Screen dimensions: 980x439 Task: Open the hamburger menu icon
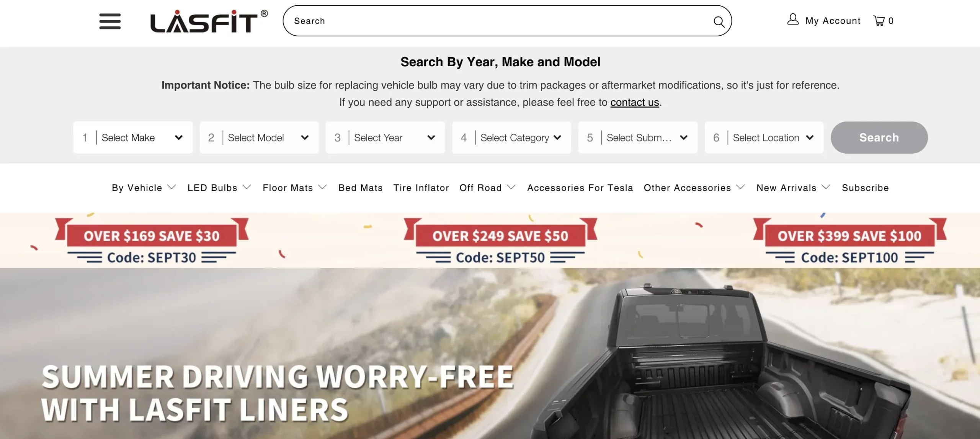tap(110, 21)
